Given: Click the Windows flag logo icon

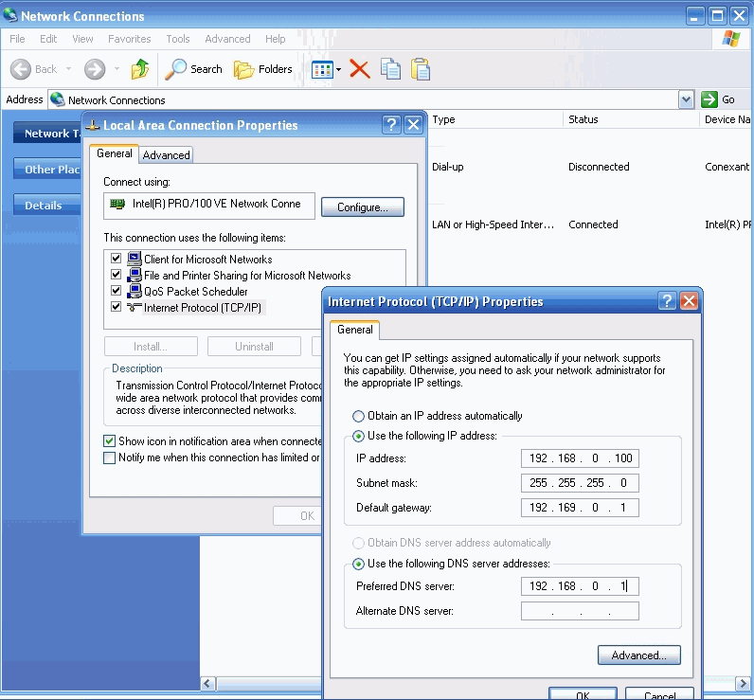Looking at the screenshot, I should 731,39.
